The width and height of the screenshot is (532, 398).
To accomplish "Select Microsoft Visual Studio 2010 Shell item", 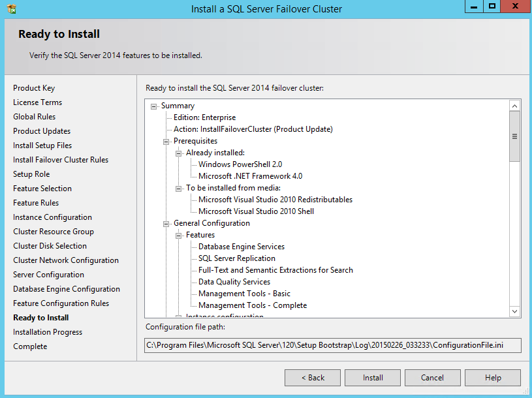I will 256,211.
